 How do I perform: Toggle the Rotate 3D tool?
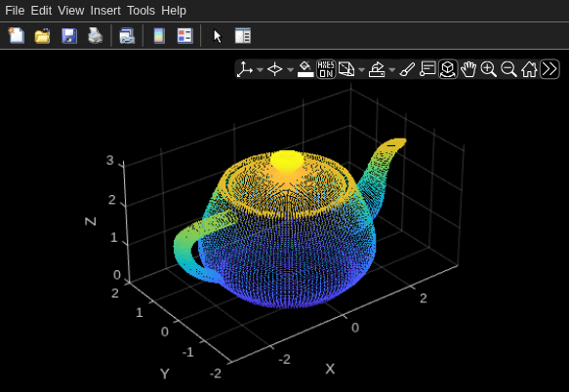448,69
